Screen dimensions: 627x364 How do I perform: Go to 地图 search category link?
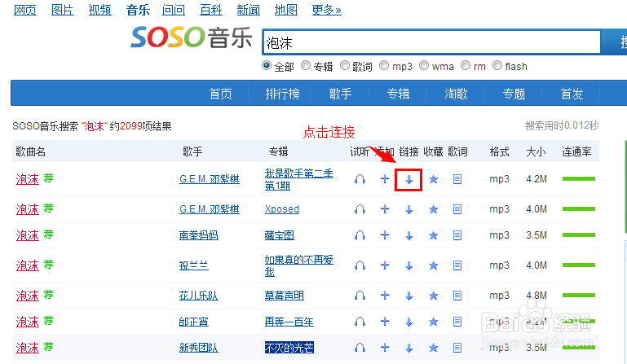tap(286, 10)
